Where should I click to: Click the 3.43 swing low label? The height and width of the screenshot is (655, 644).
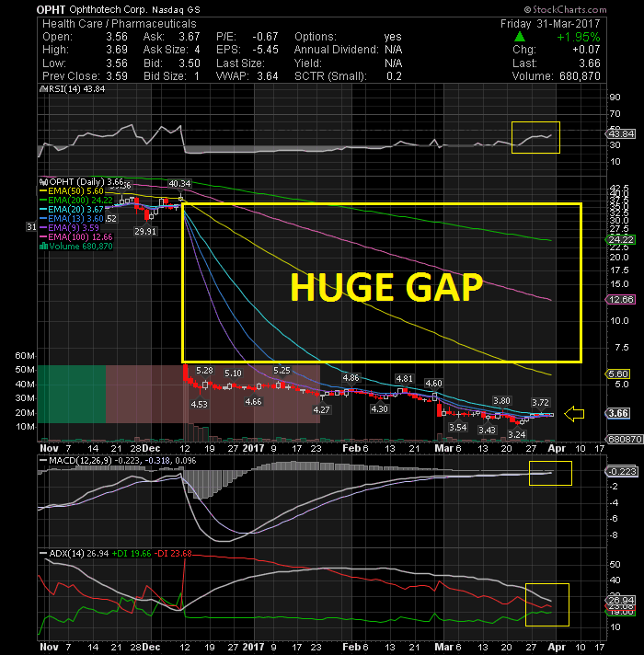point(487,430)
